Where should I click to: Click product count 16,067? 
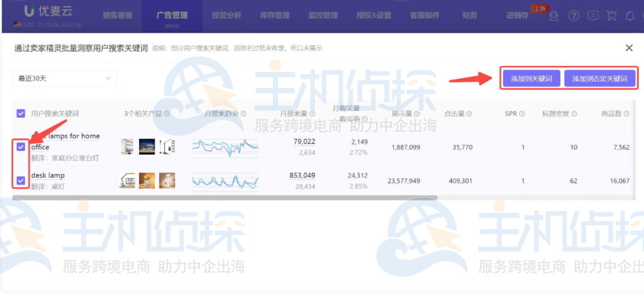pos(619,181)
